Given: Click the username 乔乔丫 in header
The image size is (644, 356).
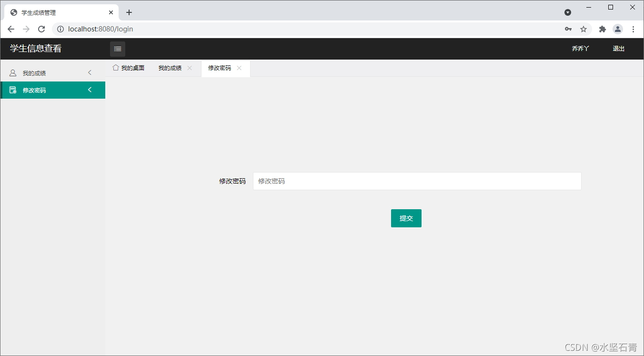Looking at the screenshot, I should tap(579, 48).
